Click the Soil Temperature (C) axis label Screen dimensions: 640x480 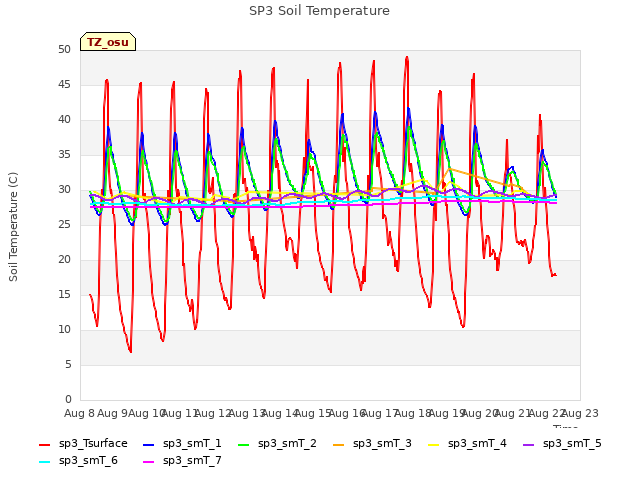(x=13, y=227)
